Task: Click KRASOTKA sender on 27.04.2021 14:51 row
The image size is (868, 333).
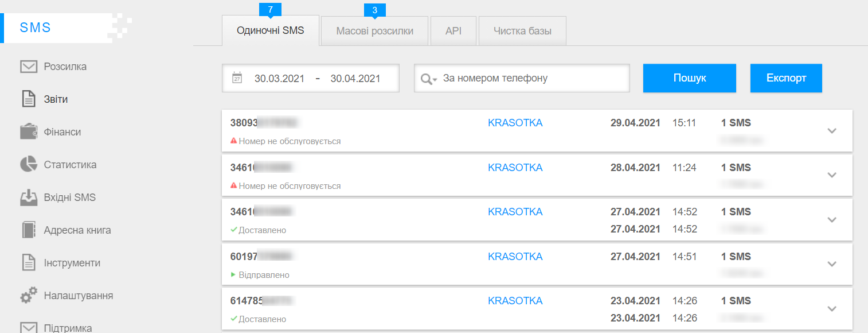Action: (x=515, y=257)
